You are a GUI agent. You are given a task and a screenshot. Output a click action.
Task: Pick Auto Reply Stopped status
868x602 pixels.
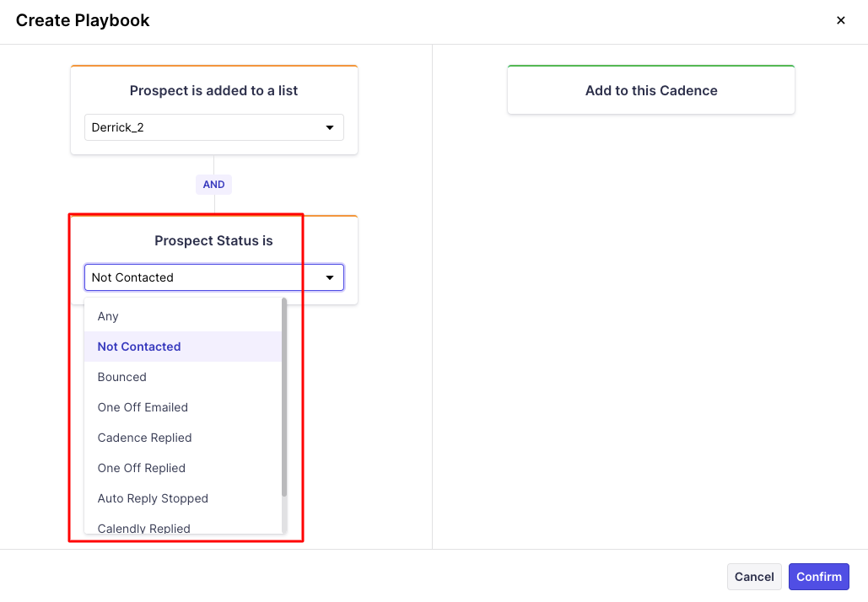click(x=153, y=498)
